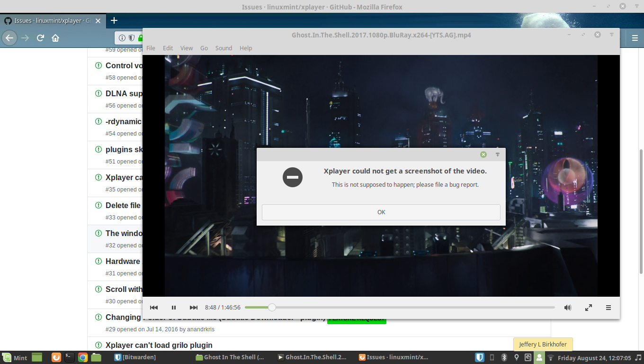Toggle always-on-top pin on the error dialog
Image resolution: width=644 pixels, height=364 pixels.
(x=497, y=154)
